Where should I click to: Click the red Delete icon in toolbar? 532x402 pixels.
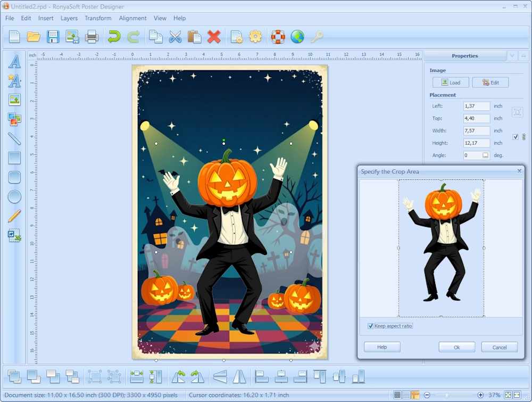coord(214,37)
